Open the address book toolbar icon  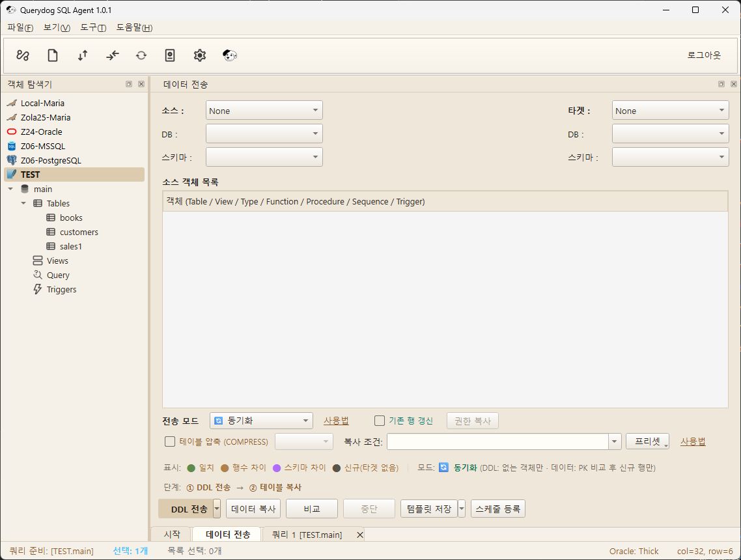(x=170, y=55)
